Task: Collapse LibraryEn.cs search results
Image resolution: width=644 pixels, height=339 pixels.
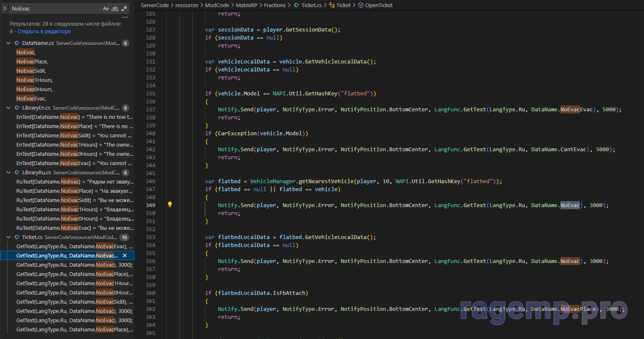Action: (9, 108)
